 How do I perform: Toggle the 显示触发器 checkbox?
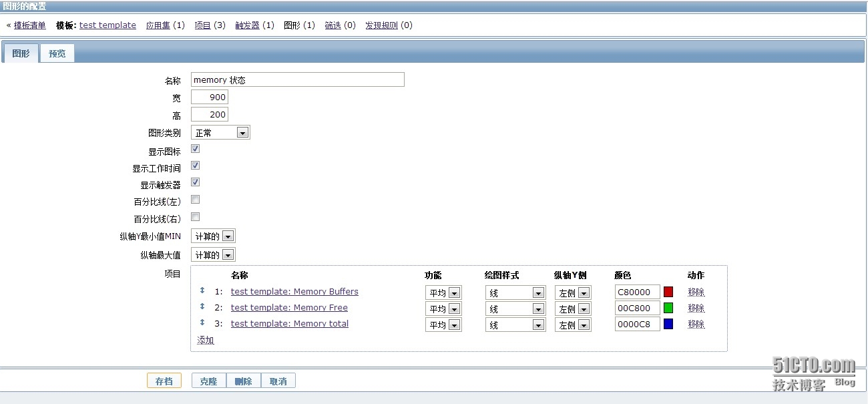point(196,182)
